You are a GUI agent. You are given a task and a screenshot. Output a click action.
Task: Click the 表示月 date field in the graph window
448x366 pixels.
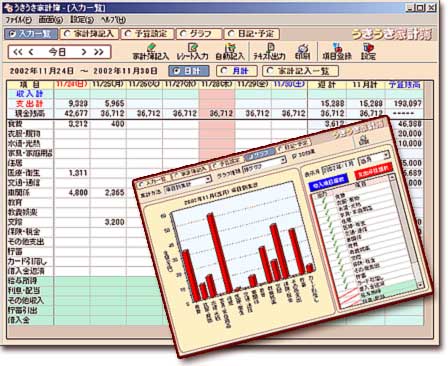[339, 165]
